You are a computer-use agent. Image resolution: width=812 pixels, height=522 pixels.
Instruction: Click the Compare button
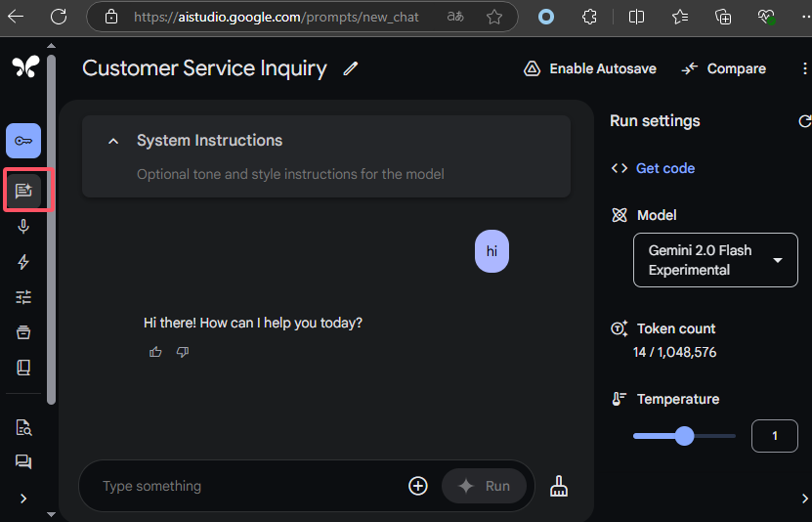pos(723,68)
